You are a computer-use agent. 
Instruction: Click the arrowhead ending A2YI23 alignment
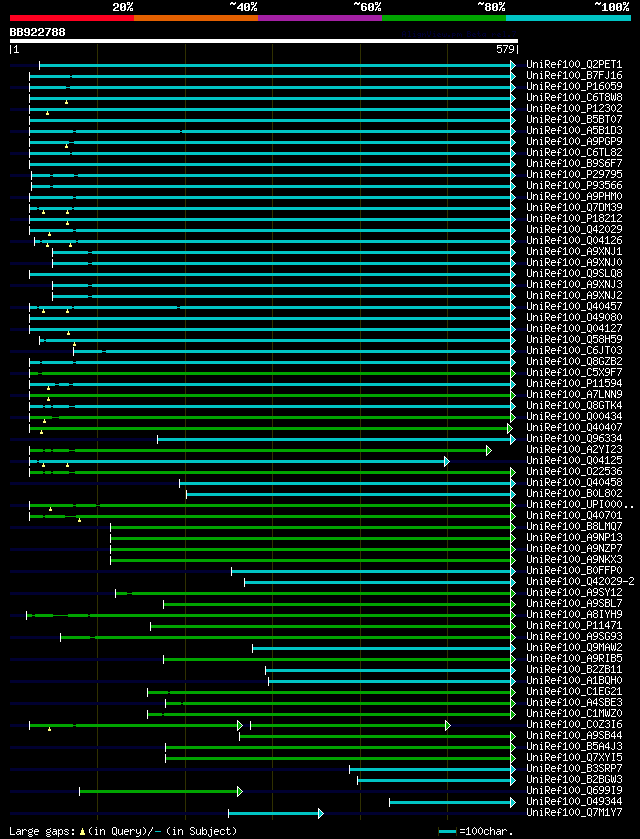(x=489, y=451)
